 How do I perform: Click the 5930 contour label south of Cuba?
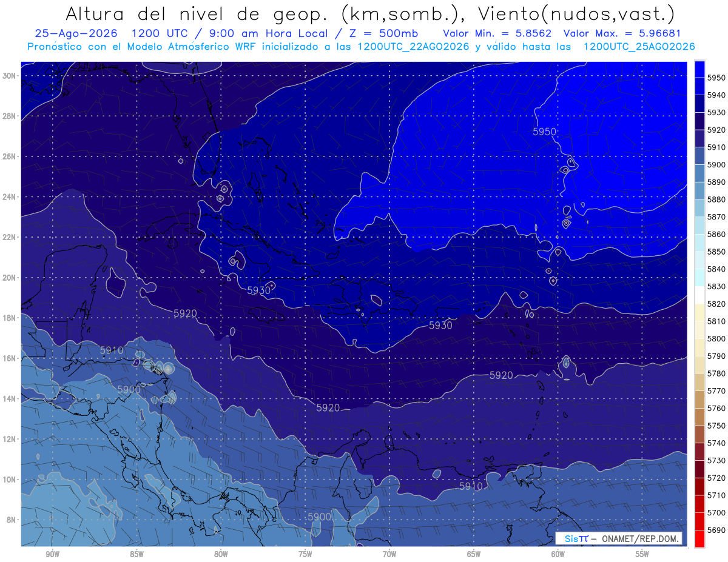259,290
